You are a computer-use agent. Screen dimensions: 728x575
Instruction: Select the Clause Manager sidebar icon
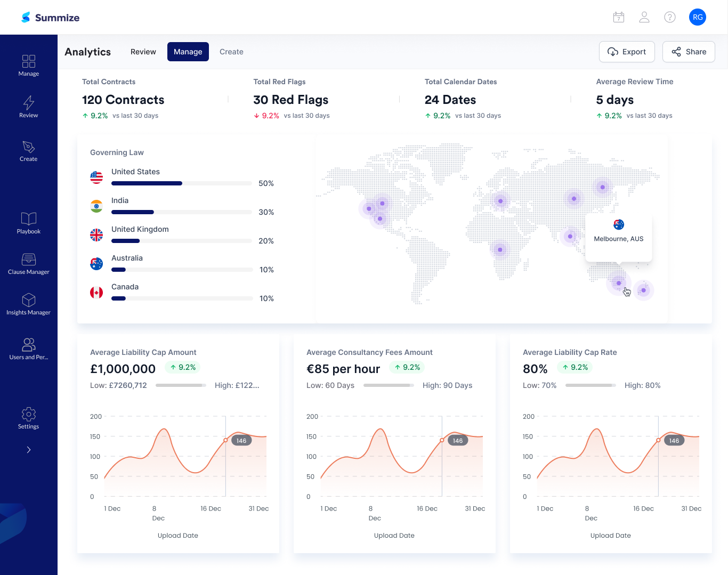[x=28, y=261]
